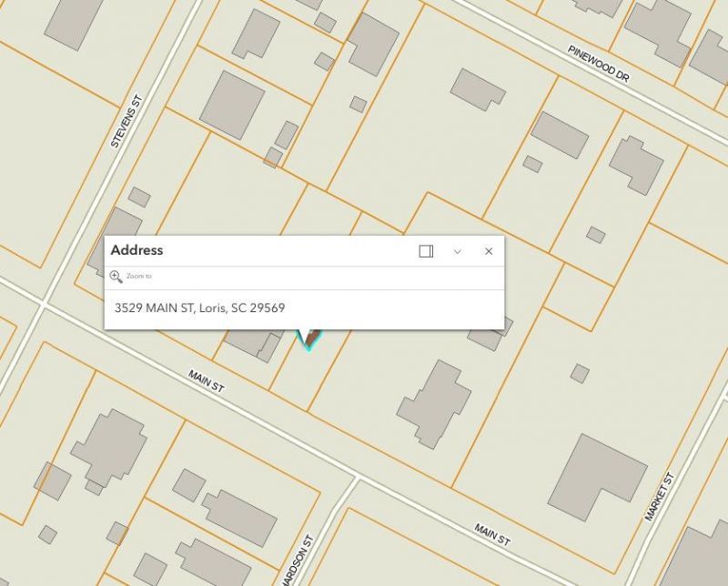Click the Address popup title
Viewport: 728px width, 586px height.
tap(137, 250)
